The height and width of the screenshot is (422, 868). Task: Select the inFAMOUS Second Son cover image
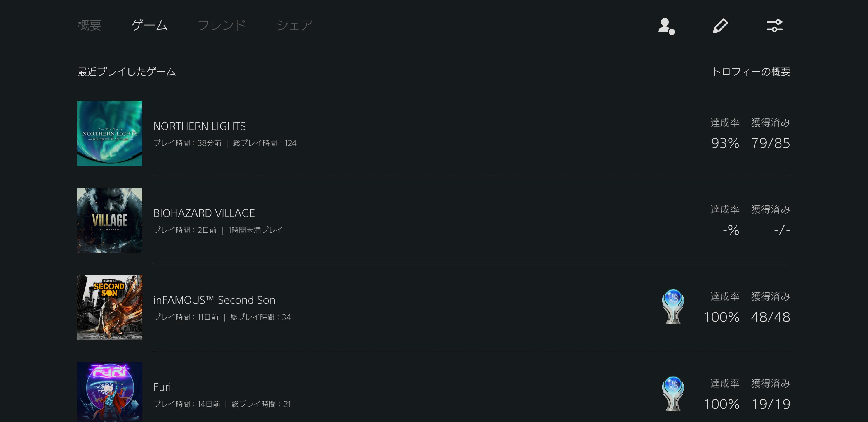point(109,307)
